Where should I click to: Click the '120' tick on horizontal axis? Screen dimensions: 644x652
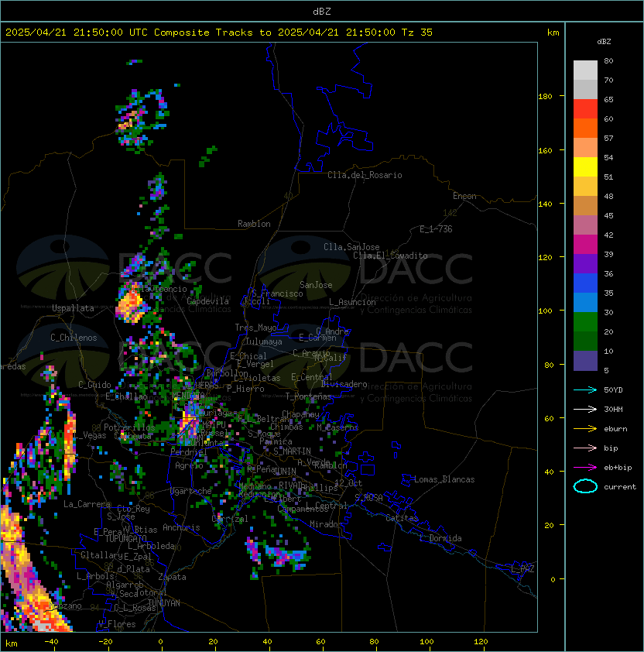click(x=481, y=642)
